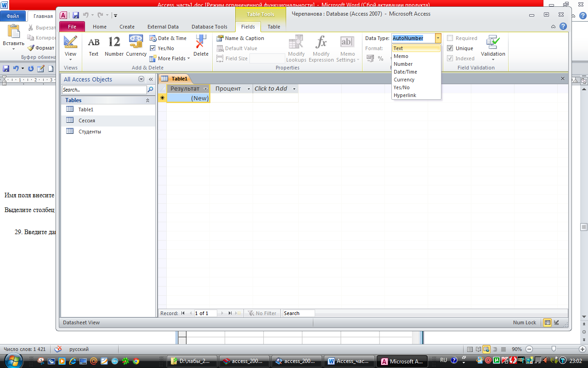Choose Hyperlink in Data Type list
The height and width of the screenshot is (368, 588).
(416, 95)
